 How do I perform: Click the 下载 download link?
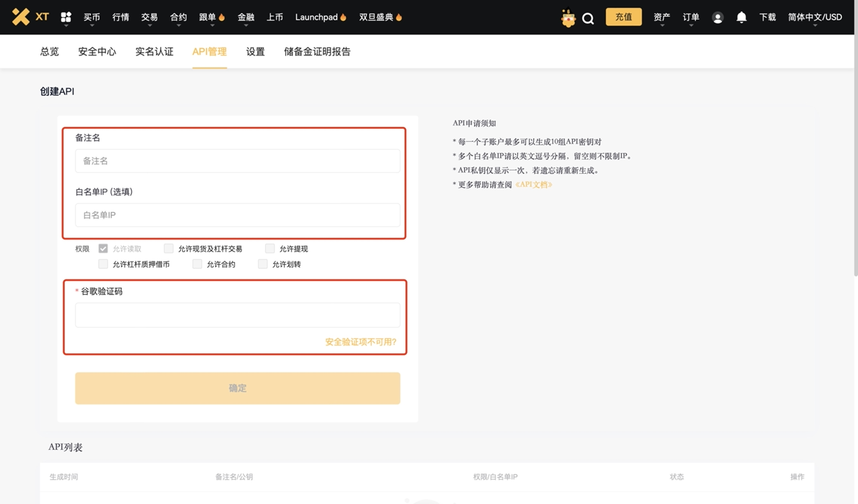pos(767,17)
